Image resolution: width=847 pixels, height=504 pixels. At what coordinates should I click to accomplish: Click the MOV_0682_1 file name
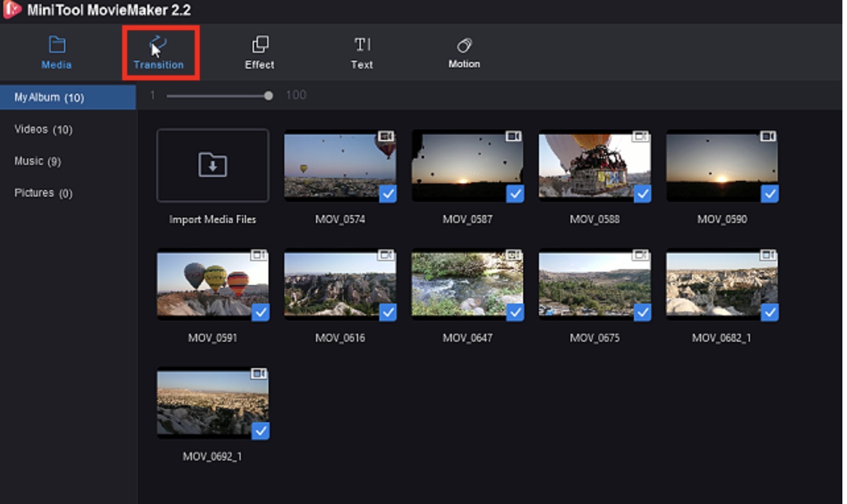pyautogui.click(x=722, y=338)
